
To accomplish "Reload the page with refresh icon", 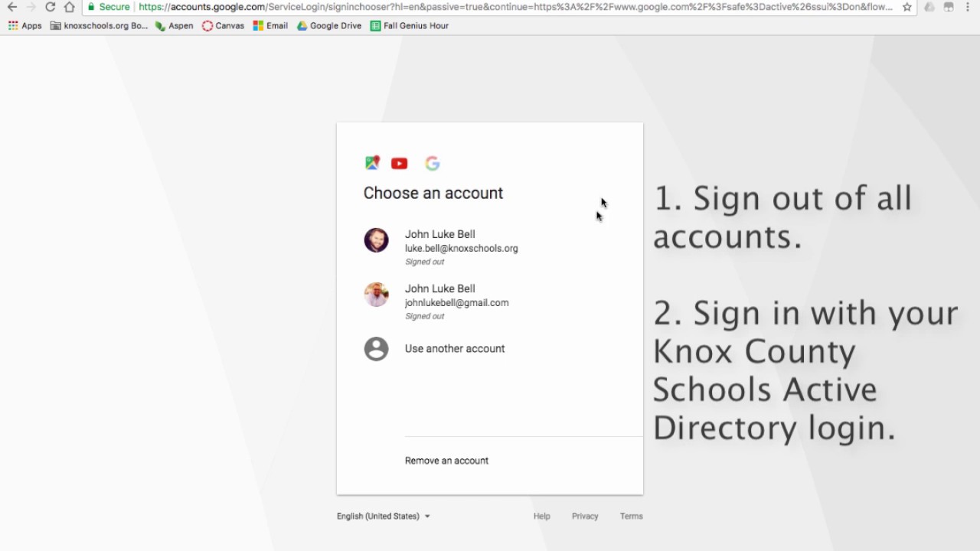I will 50,7.
